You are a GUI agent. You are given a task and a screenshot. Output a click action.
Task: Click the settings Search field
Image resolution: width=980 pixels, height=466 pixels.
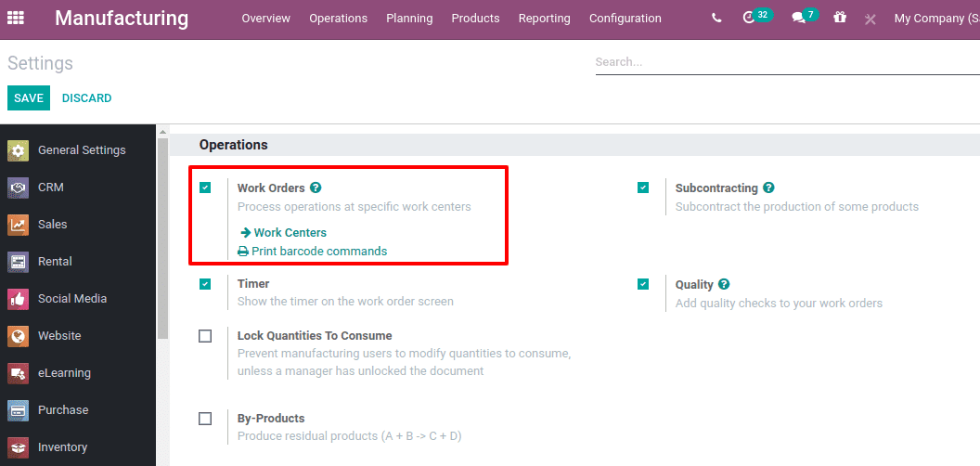pos(788,62)
